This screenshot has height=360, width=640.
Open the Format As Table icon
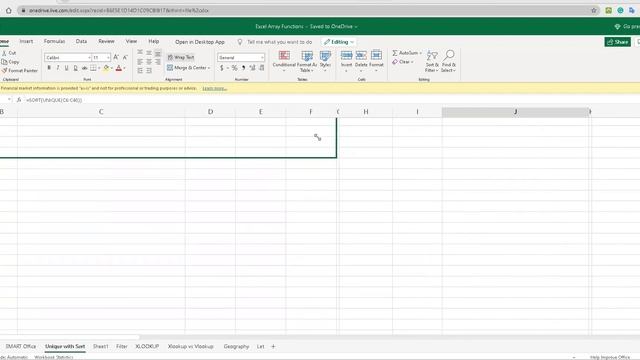(x=307, y=56)
